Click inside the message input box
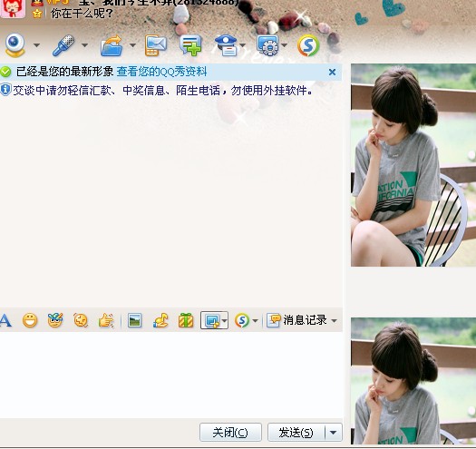The height and width of the screenshot is (449, 476). click(x=171, y=375)
